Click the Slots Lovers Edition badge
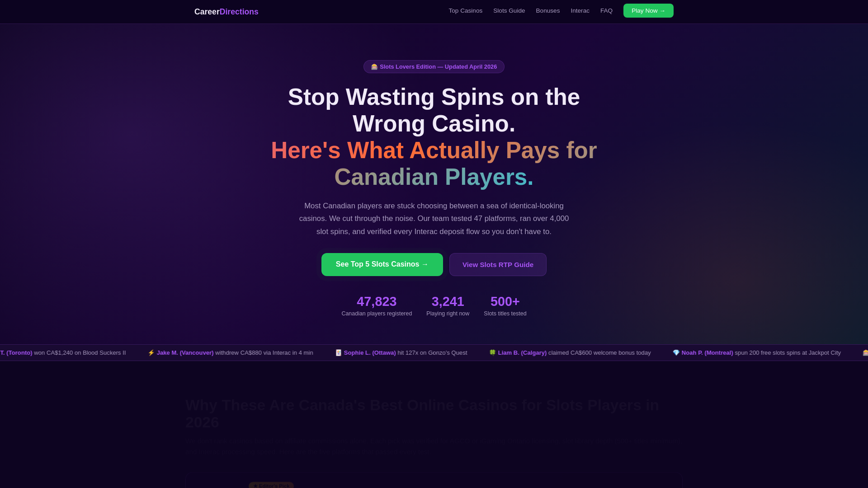Screen dimensions: 868x488 pos(434,67)
